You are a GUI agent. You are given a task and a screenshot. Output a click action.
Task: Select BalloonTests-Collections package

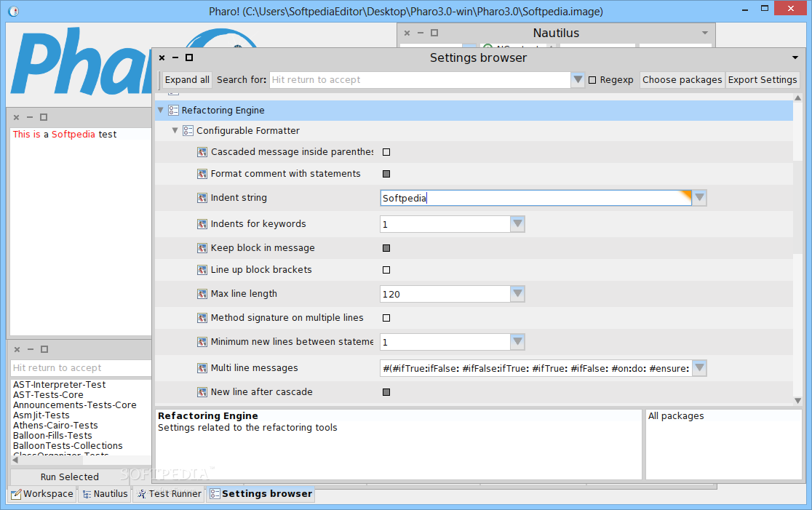click(x=68, y=446)
